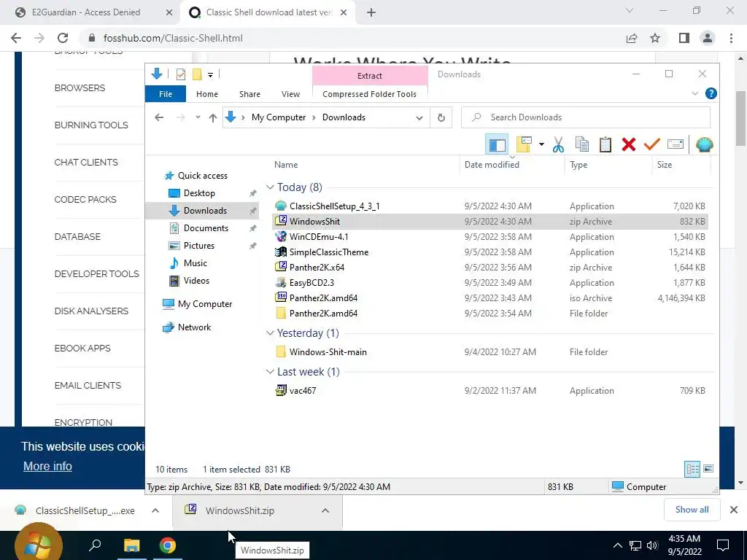Click the quick access Properties checkmark icon
747x560 pixels.
[181, 74]
